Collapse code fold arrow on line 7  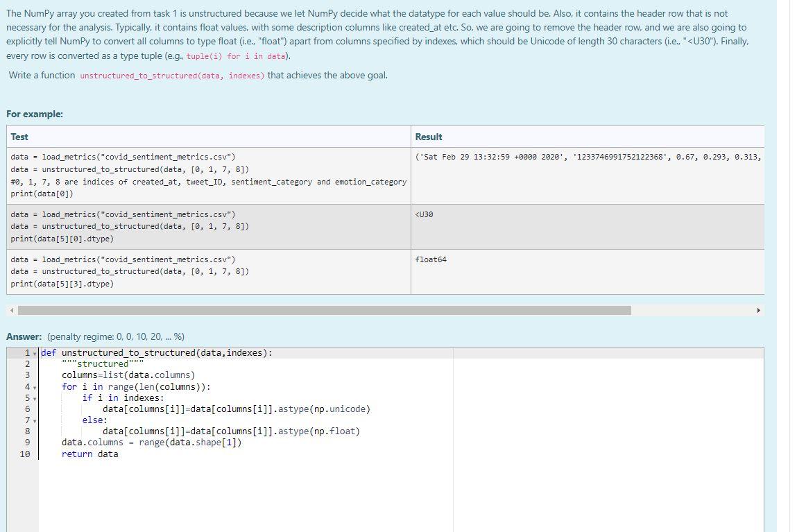[35, 421]
